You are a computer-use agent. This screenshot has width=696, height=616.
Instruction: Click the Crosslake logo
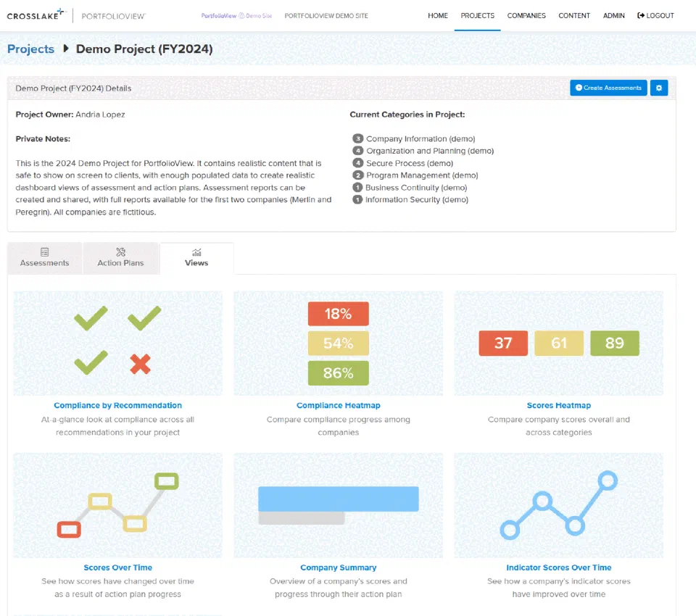pos(36,15)
